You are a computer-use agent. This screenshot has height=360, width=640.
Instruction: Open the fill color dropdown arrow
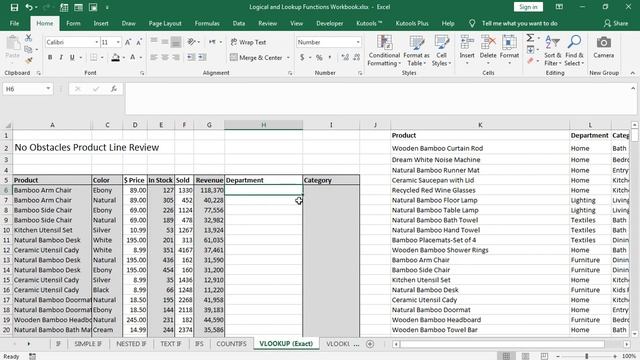tap(124, 58)
